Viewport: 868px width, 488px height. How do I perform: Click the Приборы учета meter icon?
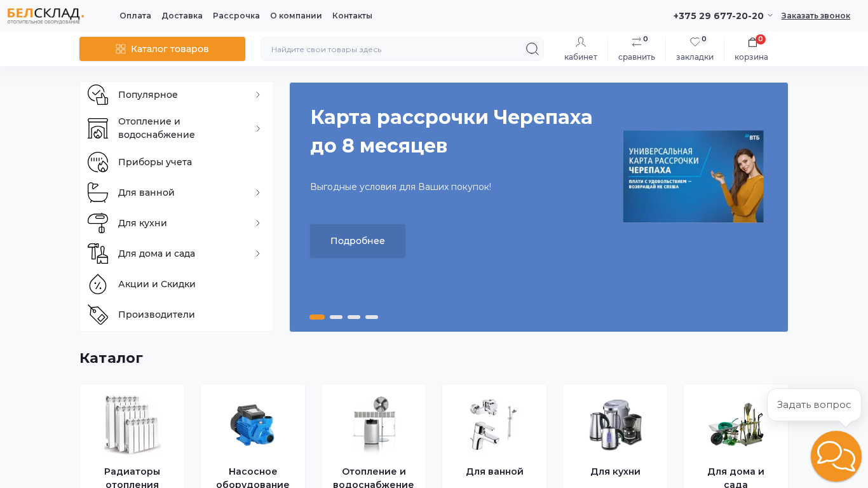(x=98, y=162)
